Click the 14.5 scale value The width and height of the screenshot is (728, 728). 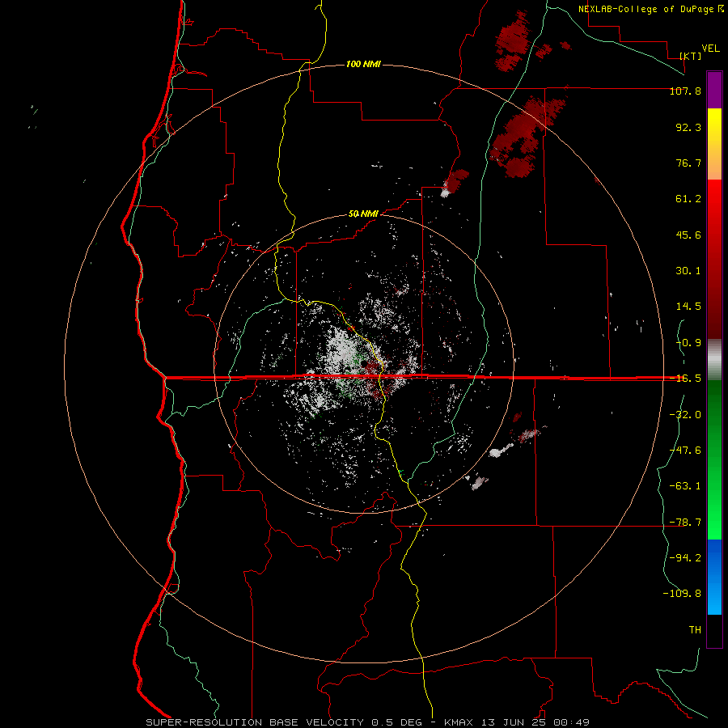click(x=688, y=307)
